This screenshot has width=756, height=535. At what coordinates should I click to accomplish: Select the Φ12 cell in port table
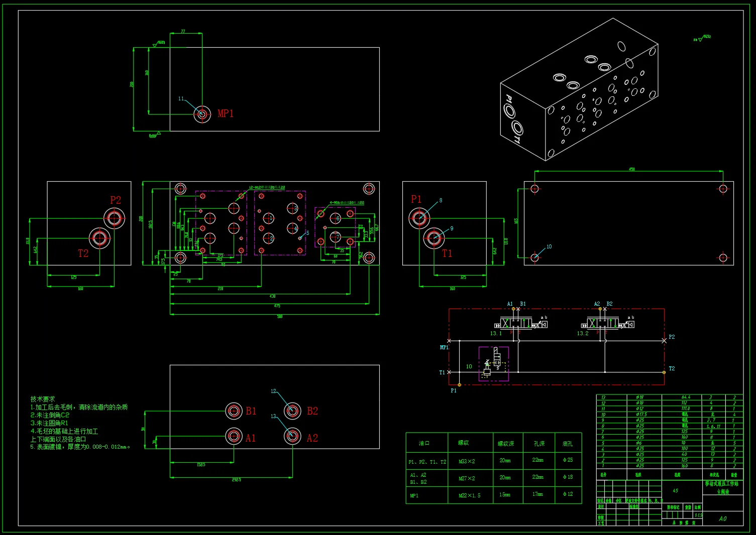[568, 494]
